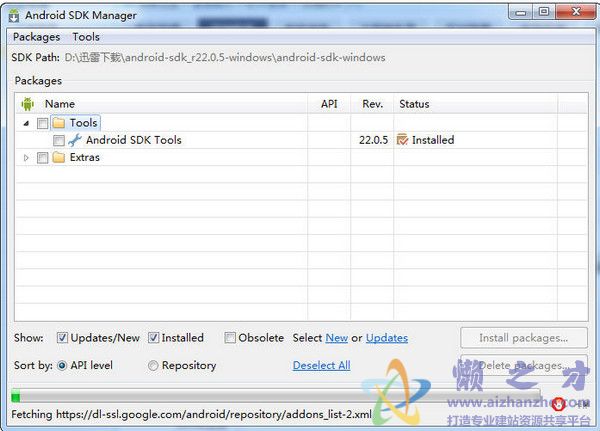Click the Installed status icon
Viewport: 600px width, 431px height.
402,140
